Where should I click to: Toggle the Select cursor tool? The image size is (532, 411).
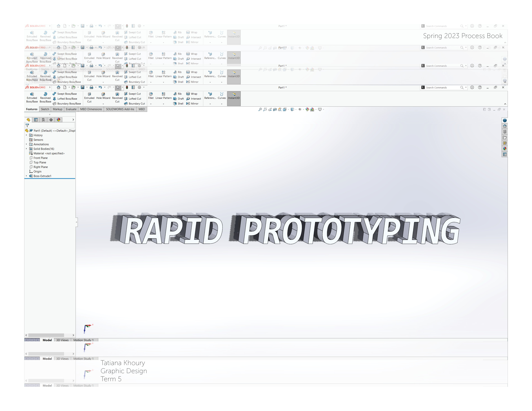pos(118,87)
